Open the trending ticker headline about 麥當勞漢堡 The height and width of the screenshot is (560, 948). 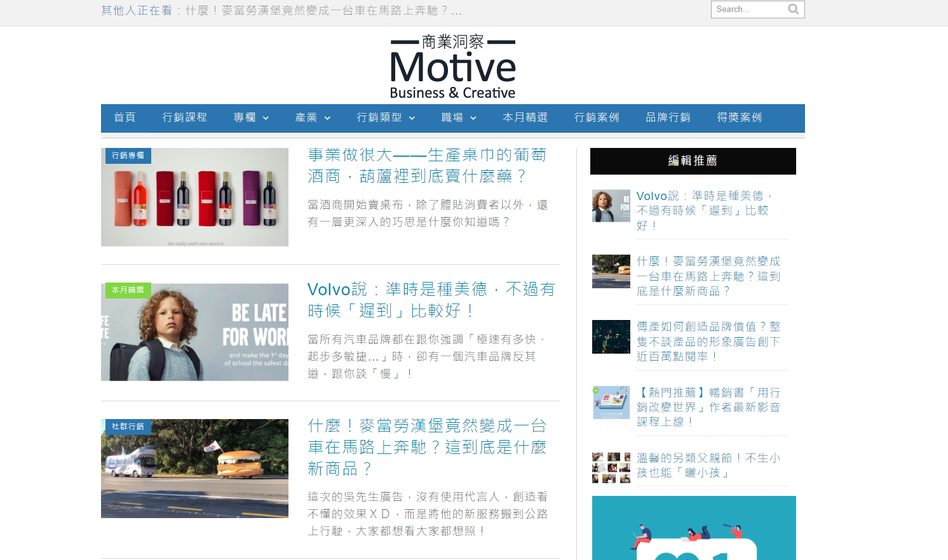[324, 10]
